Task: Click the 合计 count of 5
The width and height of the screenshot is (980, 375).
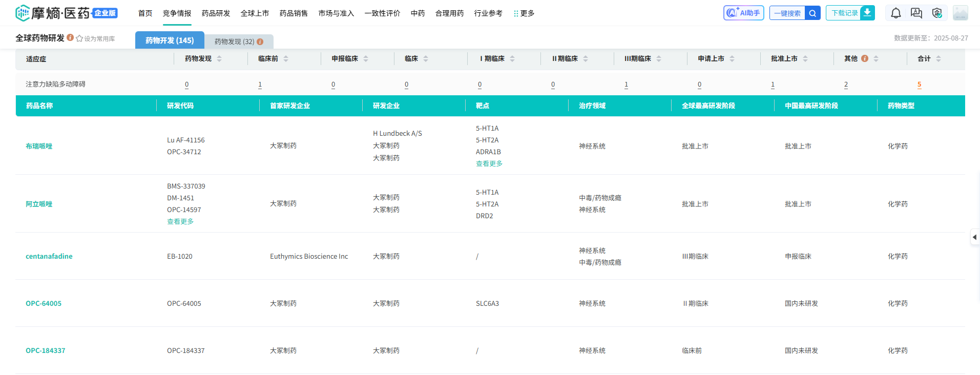Action: 919,85
